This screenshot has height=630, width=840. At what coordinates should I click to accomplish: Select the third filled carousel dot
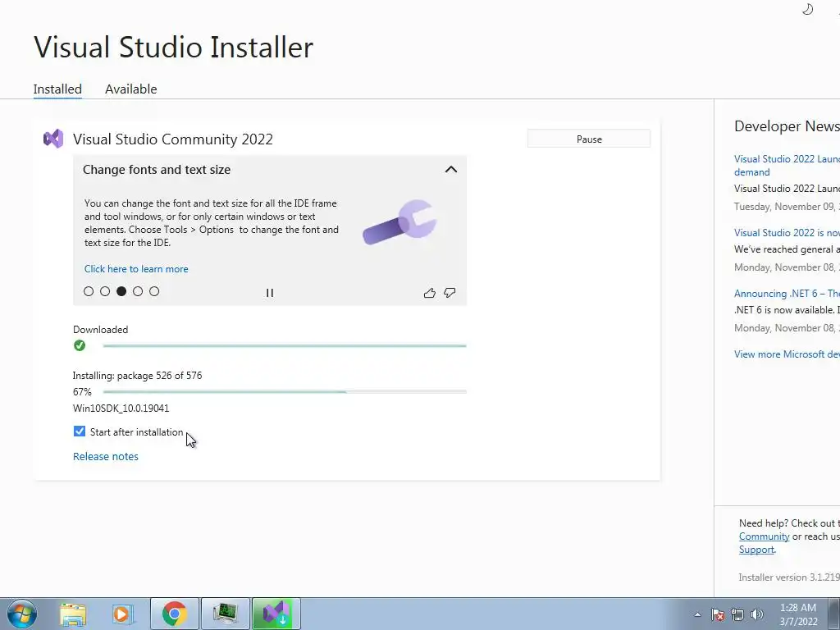(121, 291)
